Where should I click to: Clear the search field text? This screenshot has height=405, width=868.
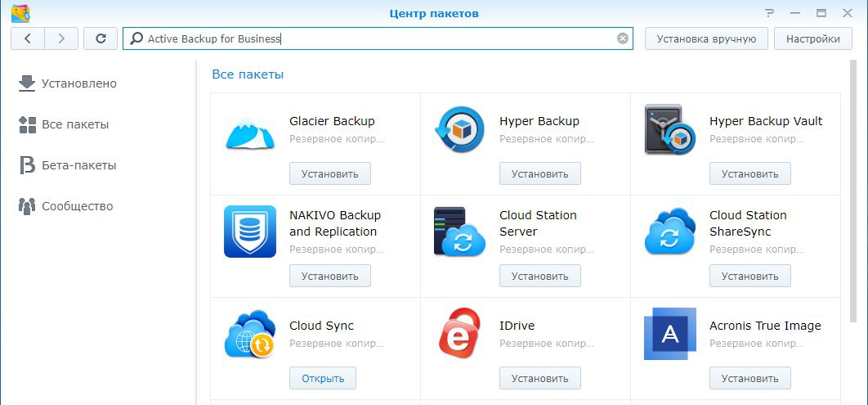tap(623, 38)
